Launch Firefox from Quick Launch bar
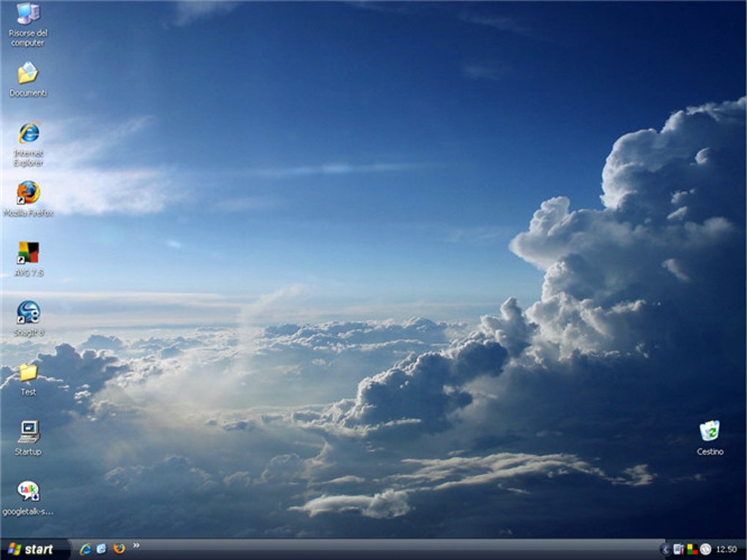747x560 pixels. (119, 549)
